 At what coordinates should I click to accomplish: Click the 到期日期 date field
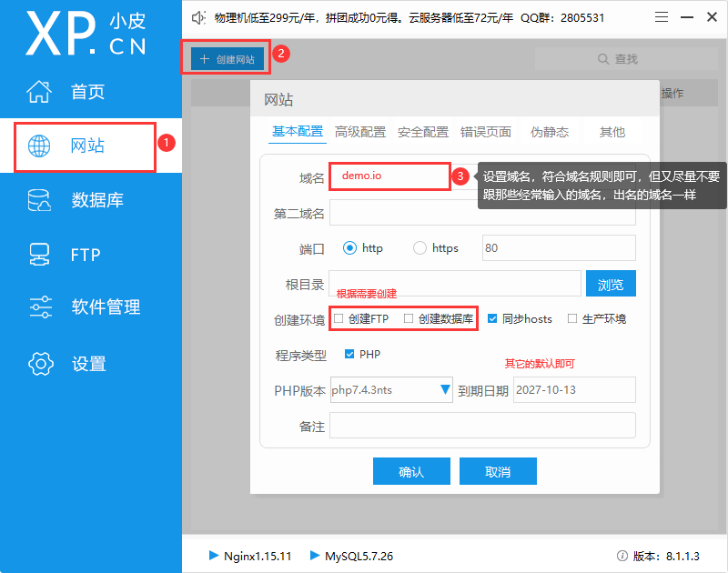(573, 390)
